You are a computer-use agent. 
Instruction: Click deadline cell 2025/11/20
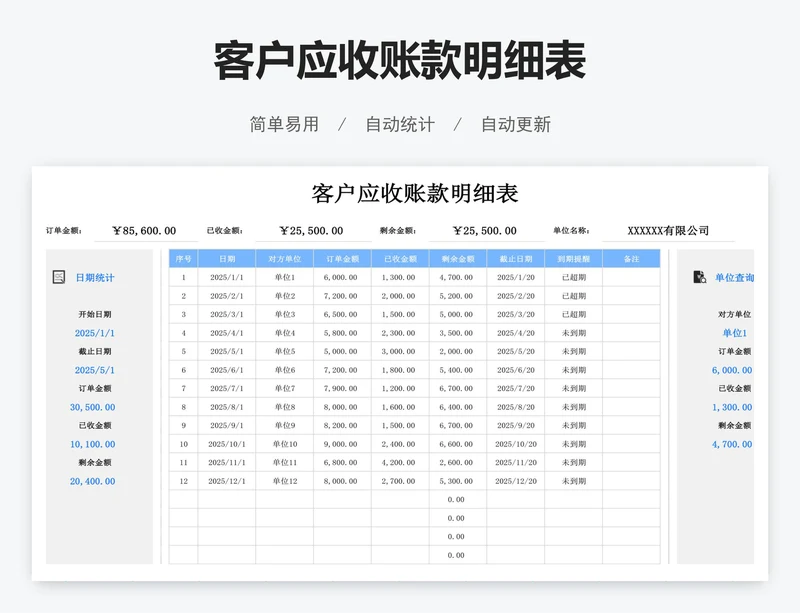(516, 462)
